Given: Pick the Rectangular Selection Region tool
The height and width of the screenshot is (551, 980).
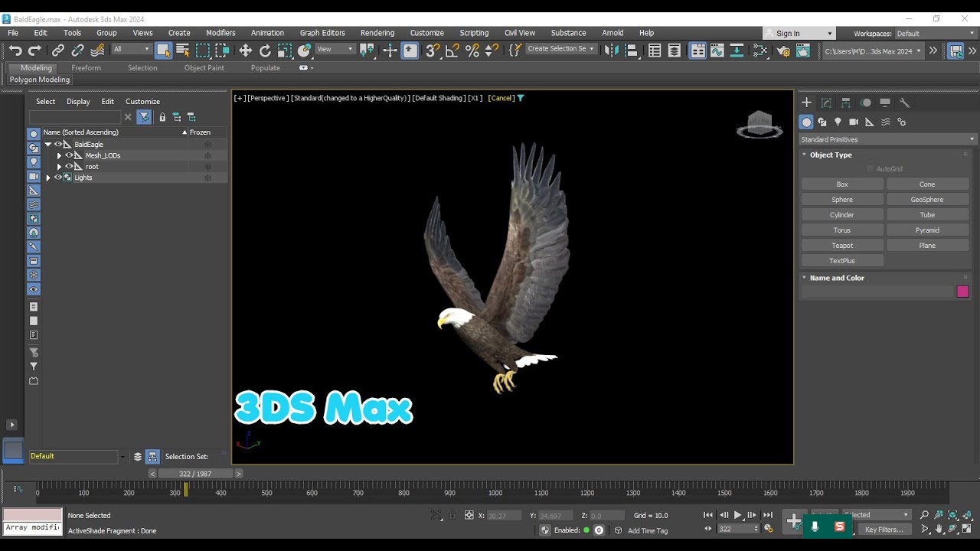Looking at the screenshot, I should point(203,51).
